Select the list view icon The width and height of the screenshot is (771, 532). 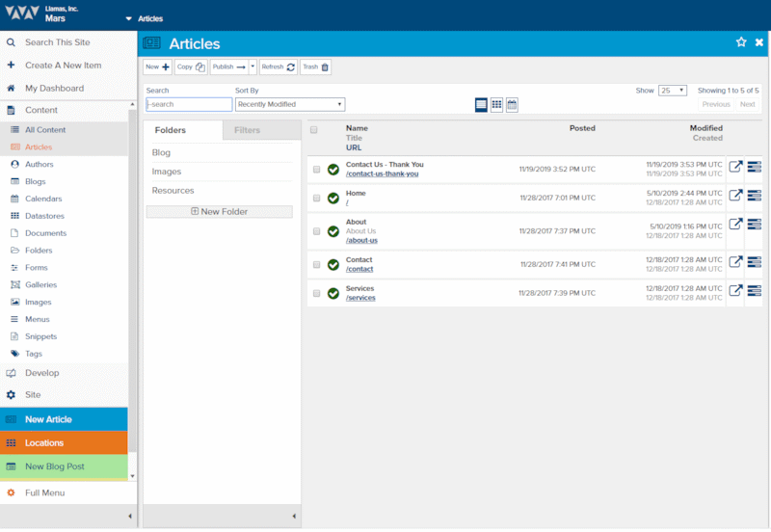[x=481, y=105]
